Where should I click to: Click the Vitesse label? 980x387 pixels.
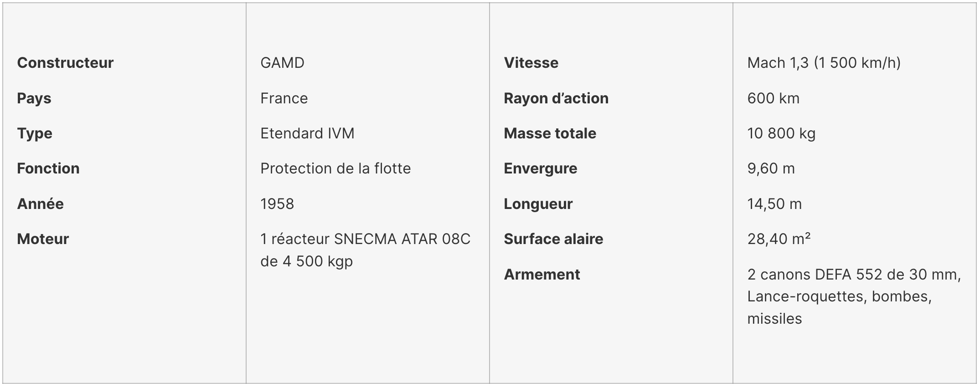pyautogui.click(x=531, y=63)
